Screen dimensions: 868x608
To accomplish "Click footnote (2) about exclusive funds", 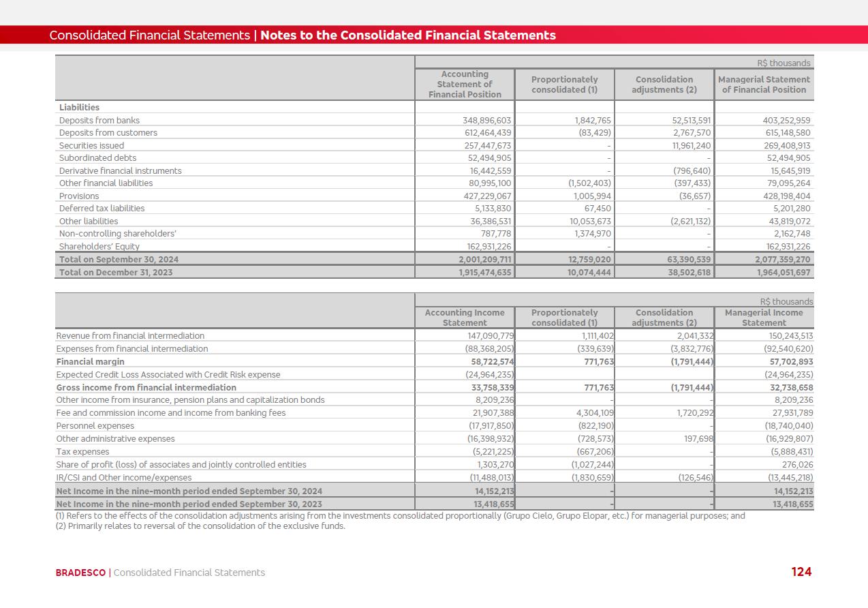I will 200,526.
